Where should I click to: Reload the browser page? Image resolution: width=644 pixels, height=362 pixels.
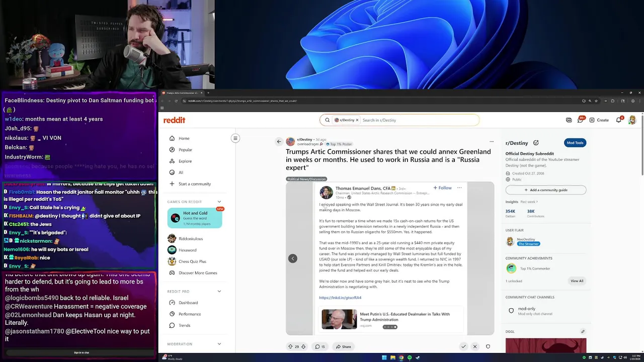[x=176, y=101]
